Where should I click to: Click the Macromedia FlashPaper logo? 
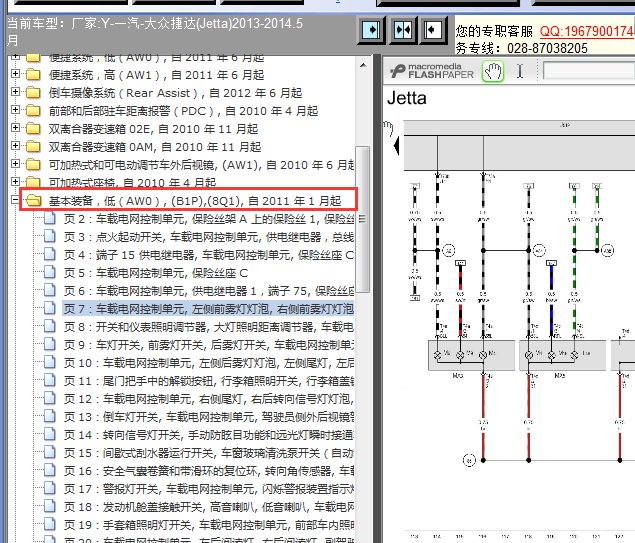pyautogui.click(x=432, y=71)
